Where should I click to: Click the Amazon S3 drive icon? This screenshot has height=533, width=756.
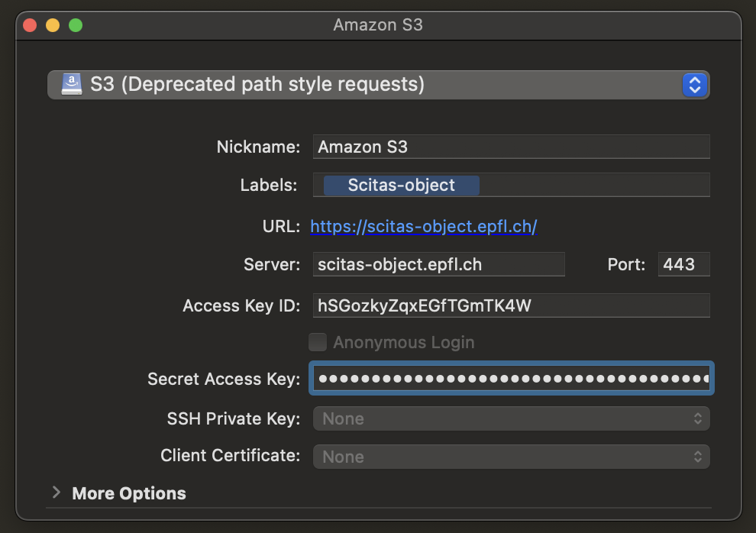point(71,84)
